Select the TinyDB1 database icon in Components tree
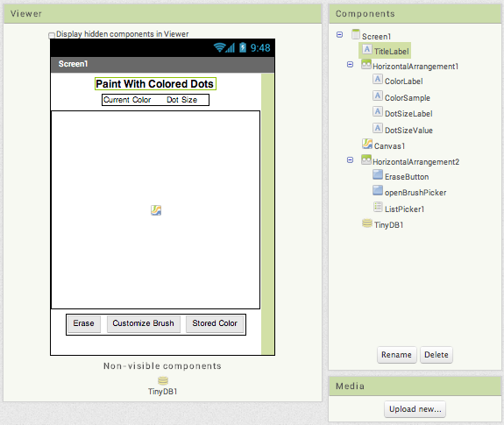Image resolution: width=504 pixels, height=425 pixels. [367, 223]
